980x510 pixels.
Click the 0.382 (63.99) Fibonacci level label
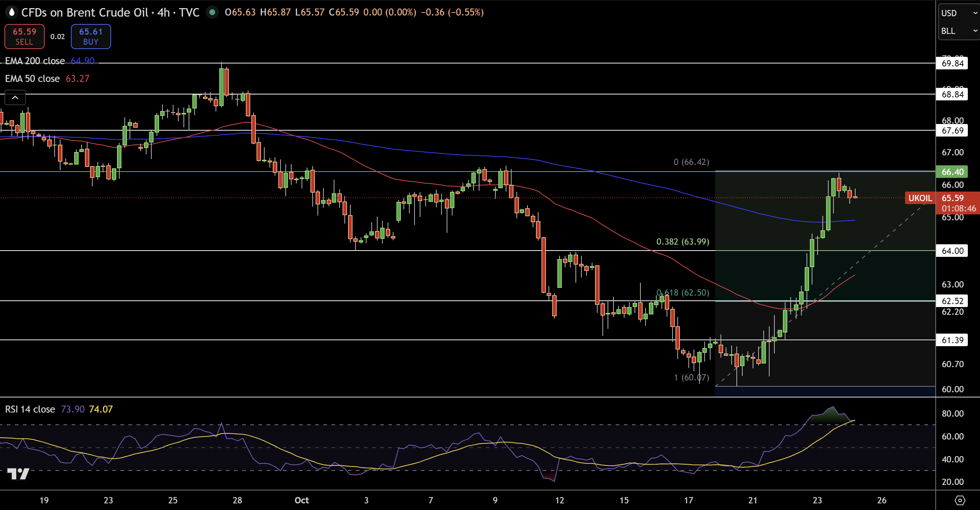(x=682, y=242)
